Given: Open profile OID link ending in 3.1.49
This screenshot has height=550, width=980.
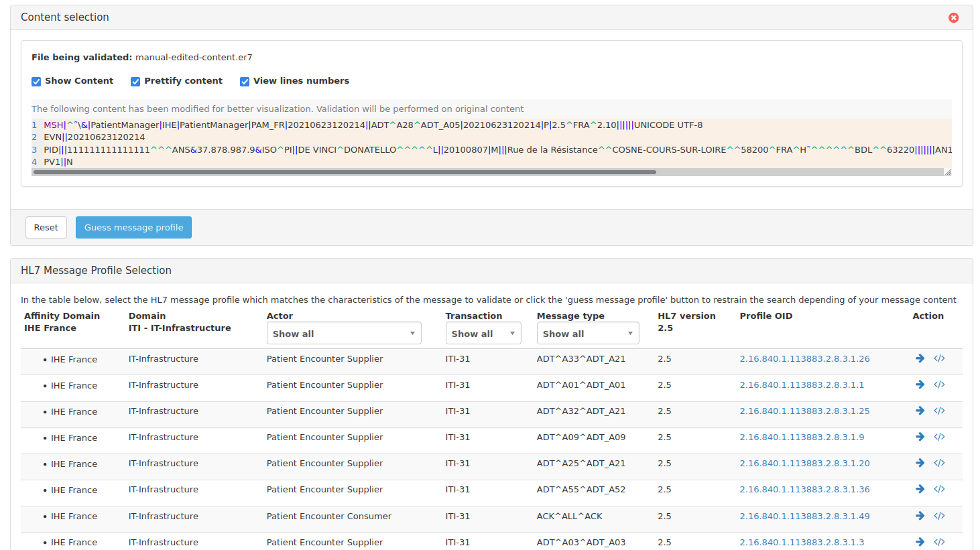Looking at the screenshot, I should pos(804,517).
